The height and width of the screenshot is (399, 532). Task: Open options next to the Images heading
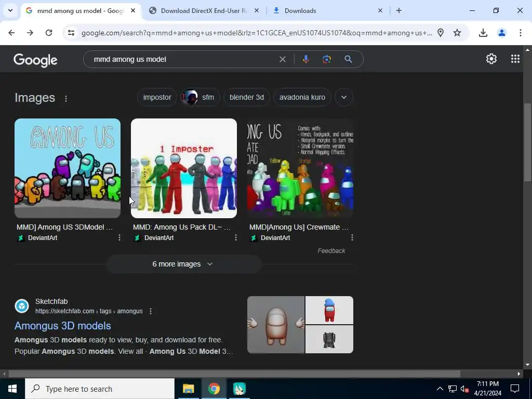coord(66,99)
